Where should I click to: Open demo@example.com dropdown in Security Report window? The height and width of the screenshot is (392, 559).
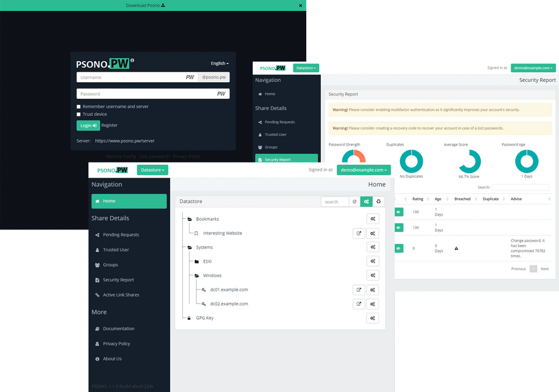tap(533, 68)
